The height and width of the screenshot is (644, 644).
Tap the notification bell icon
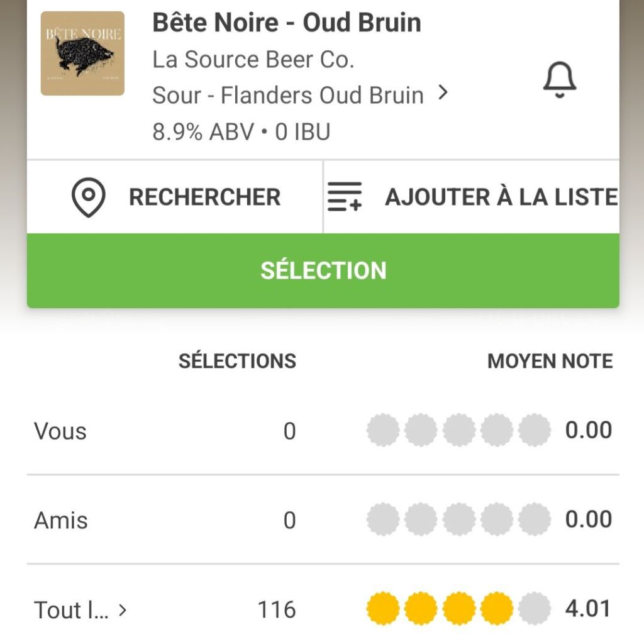559,82
